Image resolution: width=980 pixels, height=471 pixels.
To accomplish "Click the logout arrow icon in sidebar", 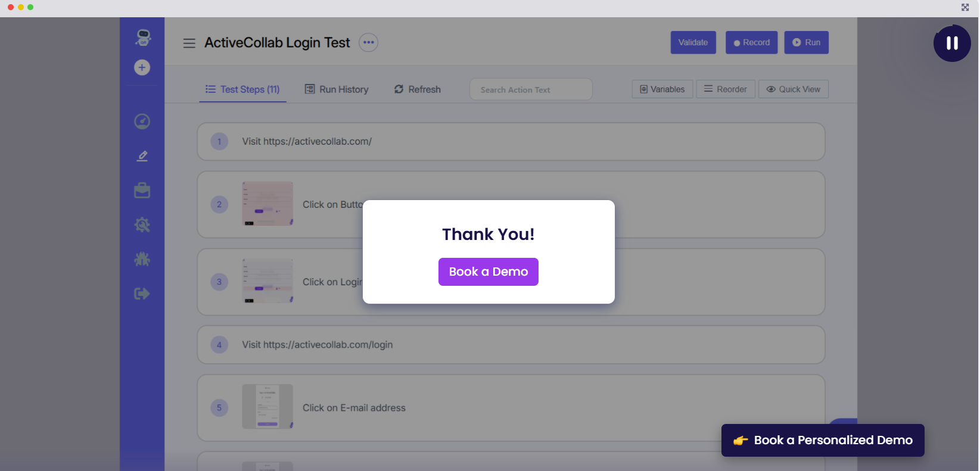I will [x=142, y=294].
